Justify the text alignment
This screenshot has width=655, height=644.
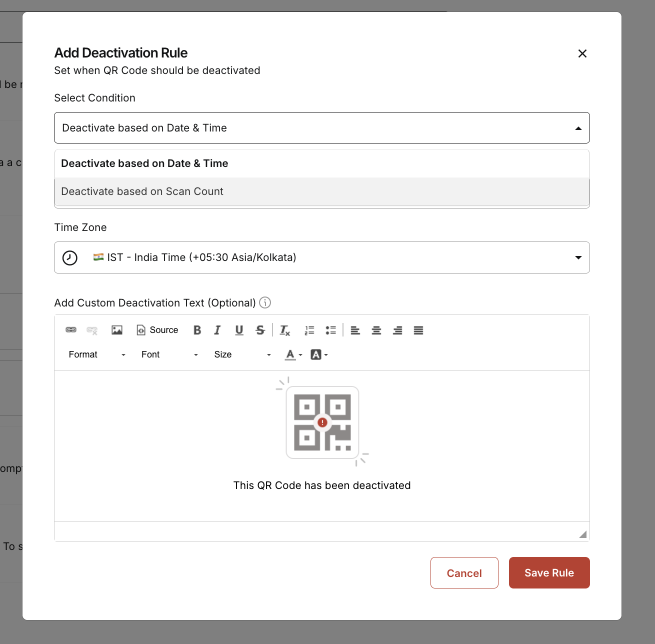[418, 330]
